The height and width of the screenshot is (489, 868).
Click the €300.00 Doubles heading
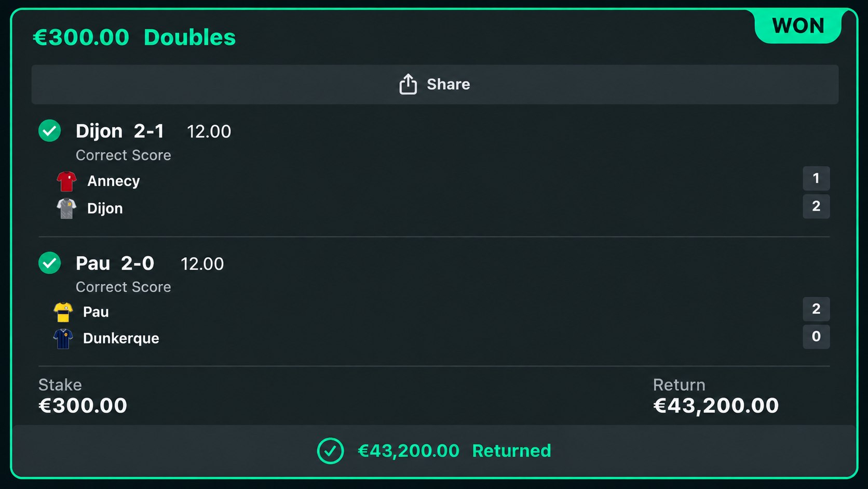(134, 37)
